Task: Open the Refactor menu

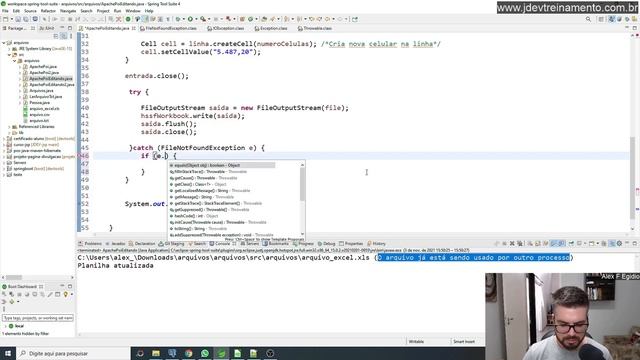Action: pos(48,11)
